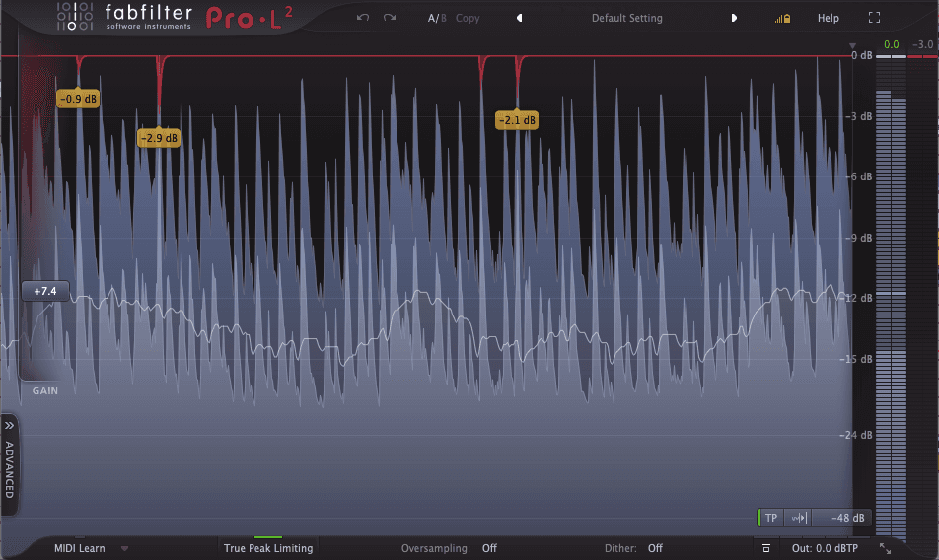This screenshot has width=939, height=560.
Task: Click the +7.4 gain slider handle
Action: (45, 292)
